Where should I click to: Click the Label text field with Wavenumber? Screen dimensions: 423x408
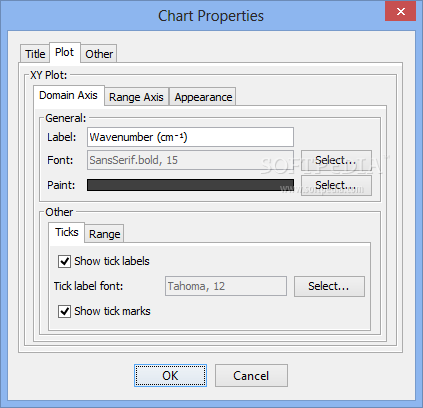click(x=190, y=137)
